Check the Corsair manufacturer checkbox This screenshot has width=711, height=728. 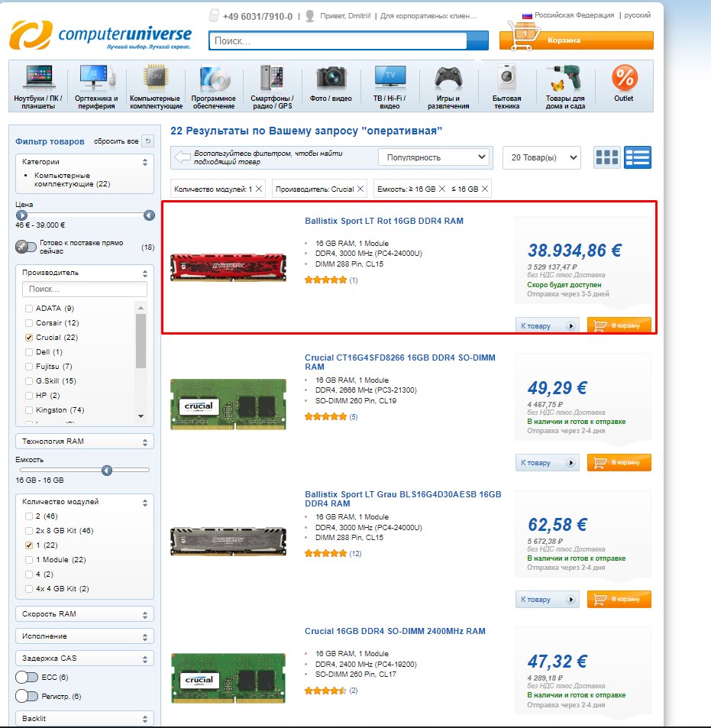(x=29, y=322)
